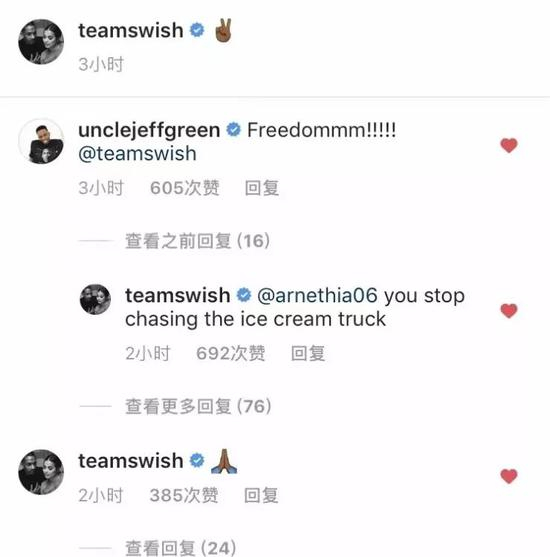View 605 likes on unclejeffgreen's comment
This screenshot has width=550, height=557.
[x=184, y=188]
